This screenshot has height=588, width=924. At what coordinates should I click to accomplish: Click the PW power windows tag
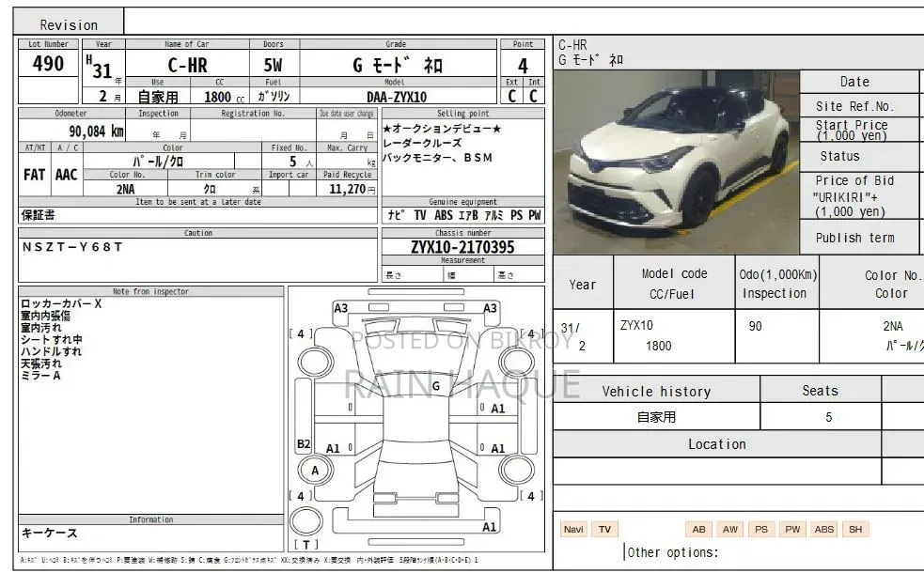point(792,529)
